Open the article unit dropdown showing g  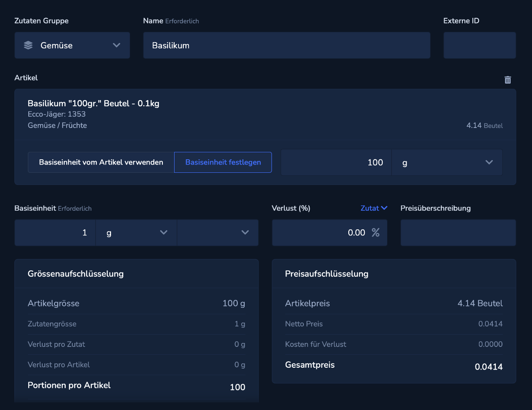click(x=447, y=162)
